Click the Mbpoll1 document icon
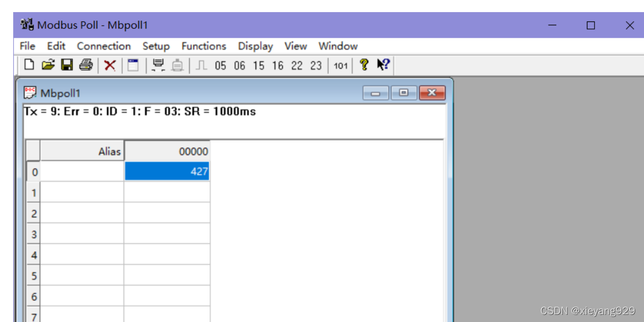The height and width of the screenshot is (322, 644). coord(30,93)
